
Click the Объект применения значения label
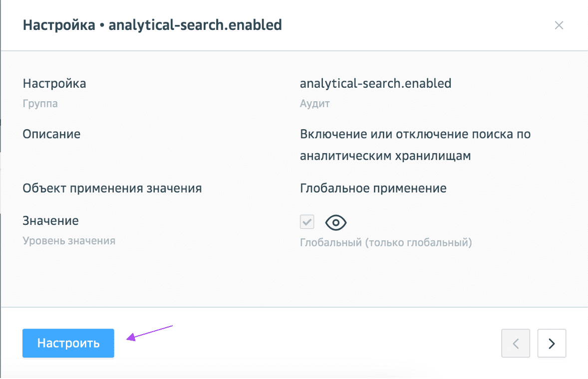112,189
